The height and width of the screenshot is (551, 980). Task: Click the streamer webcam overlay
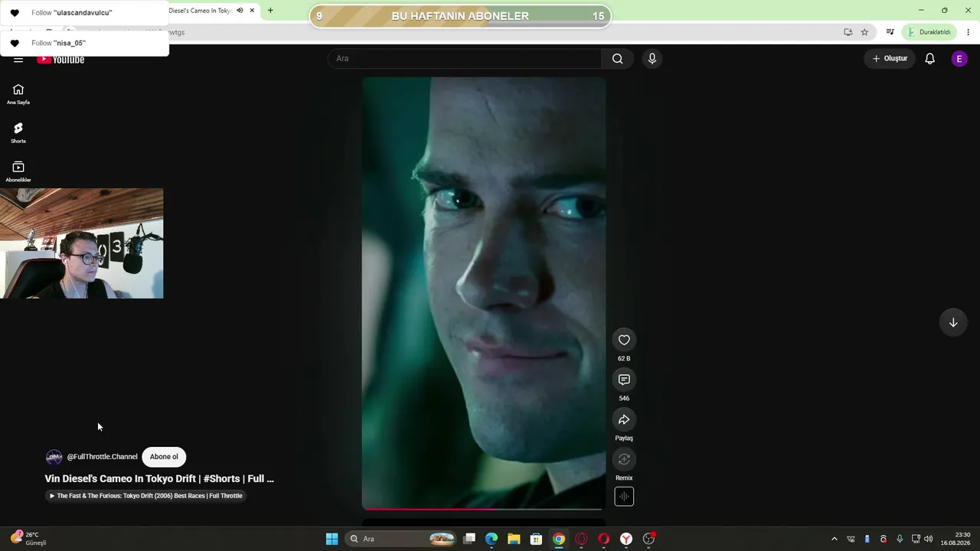pos(82,243)
